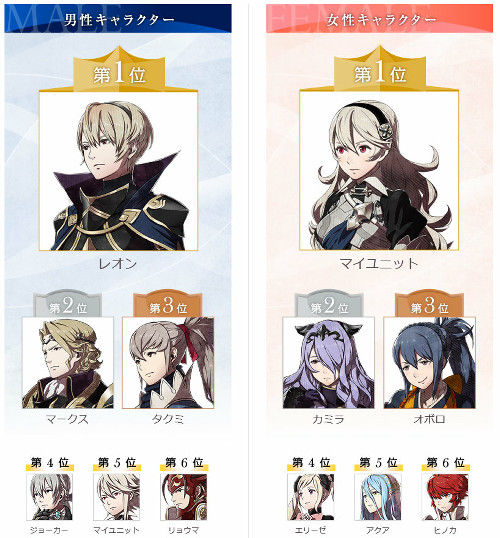
Task: Click the レオン name label
Action: 118,264
